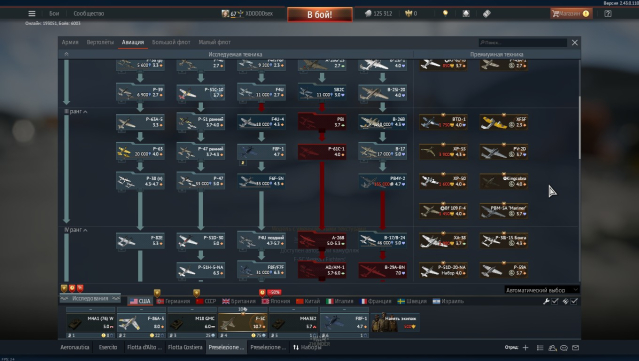Open the mail envelope icon at bottom right
This screenshot has width=639, height=361.
[575, 348]
